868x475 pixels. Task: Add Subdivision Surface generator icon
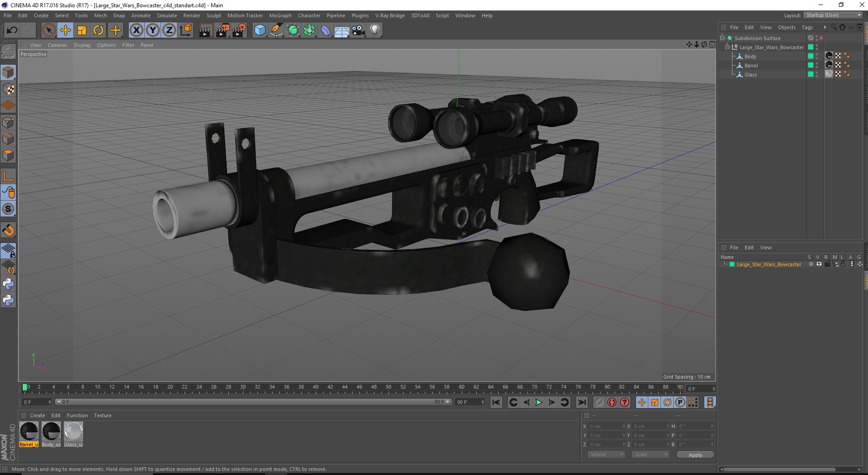point(293,30)
